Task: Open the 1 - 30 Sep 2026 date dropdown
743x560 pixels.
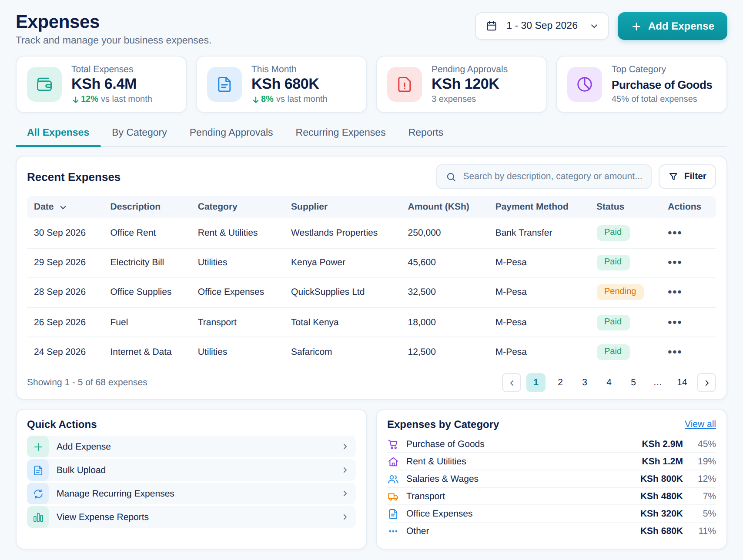Action: click(542, 26)
